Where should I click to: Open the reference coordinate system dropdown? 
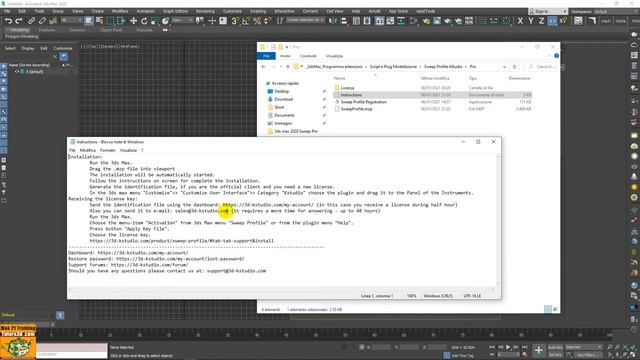[181, 20]
